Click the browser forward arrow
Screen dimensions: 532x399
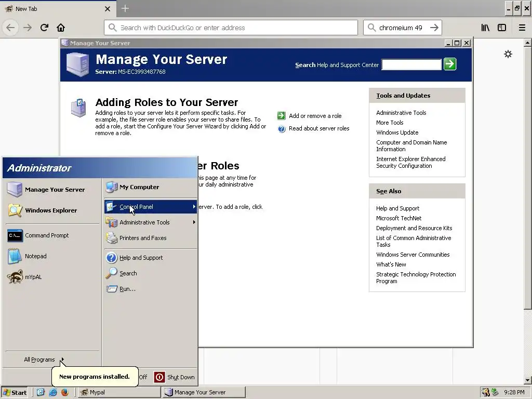click(x=28, y=28)
